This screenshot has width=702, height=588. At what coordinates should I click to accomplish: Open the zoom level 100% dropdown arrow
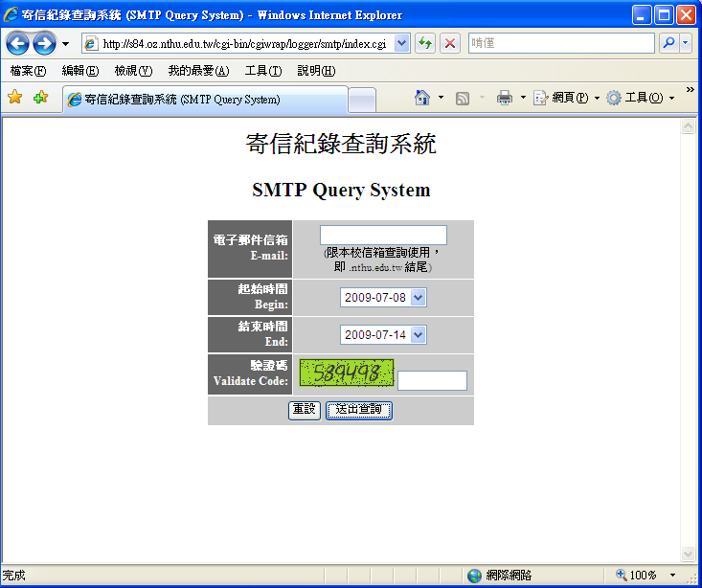pyautogui.click(x=672, y=576)
